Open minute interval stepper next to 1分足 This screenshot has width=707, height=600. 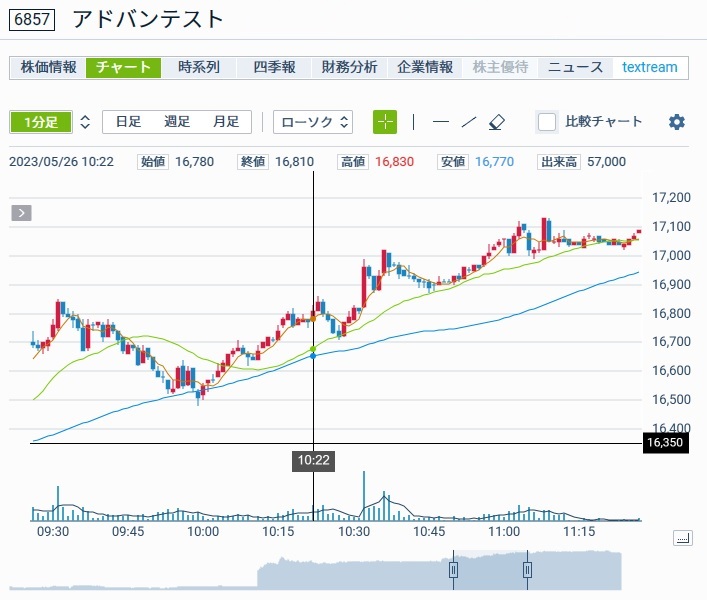pyautogui.click(x=85, y=122)
